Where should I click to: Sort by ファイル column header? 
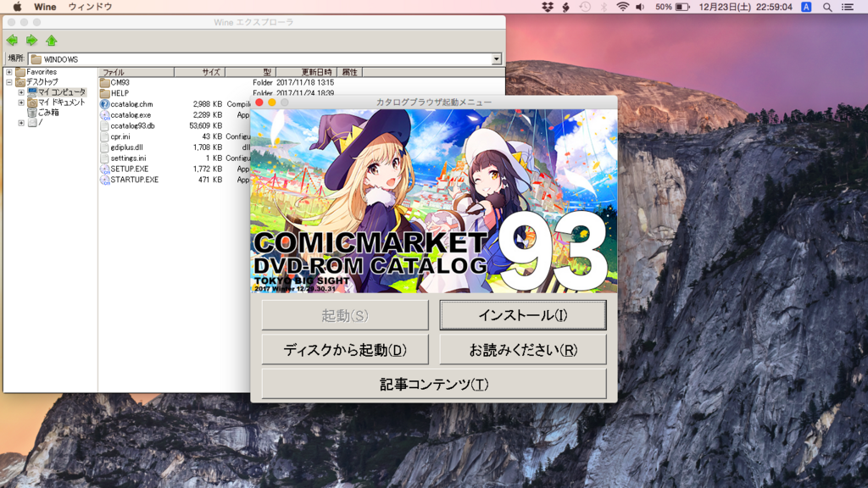click(x=136, y=72)
